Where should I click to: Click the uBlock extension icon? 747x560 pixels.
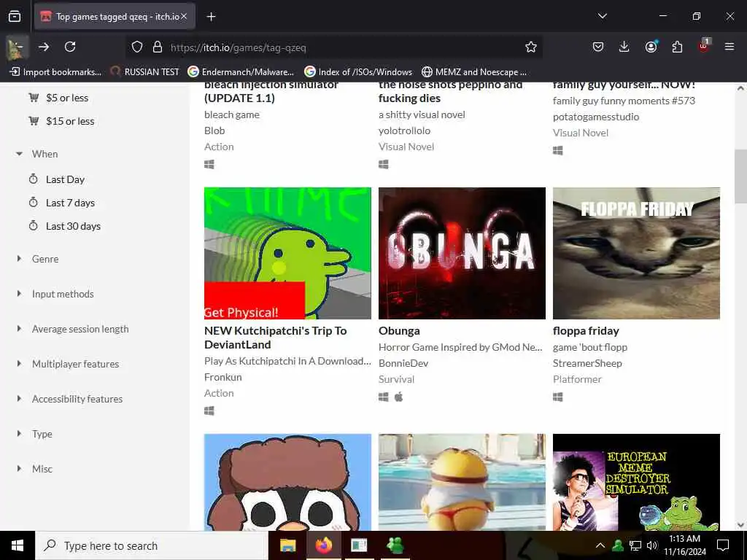tap(704, 46)
